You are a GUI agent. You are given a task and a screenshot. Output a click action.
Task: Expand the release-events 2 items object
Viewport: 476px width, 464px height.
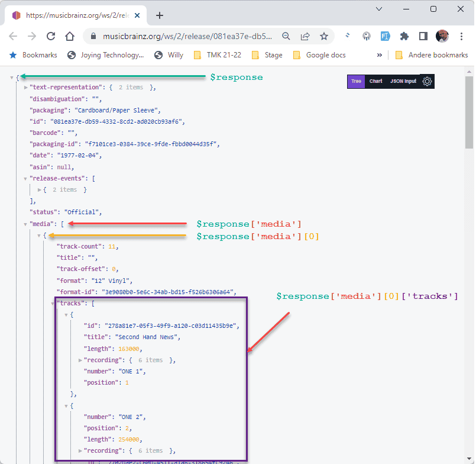[x=40, y=190]
